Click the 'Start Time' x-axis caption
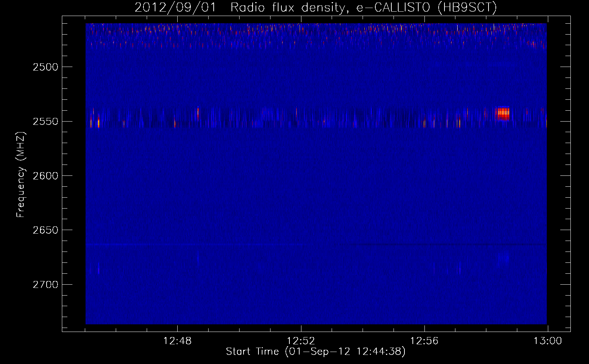589x364 pixels. coord(316,352)
